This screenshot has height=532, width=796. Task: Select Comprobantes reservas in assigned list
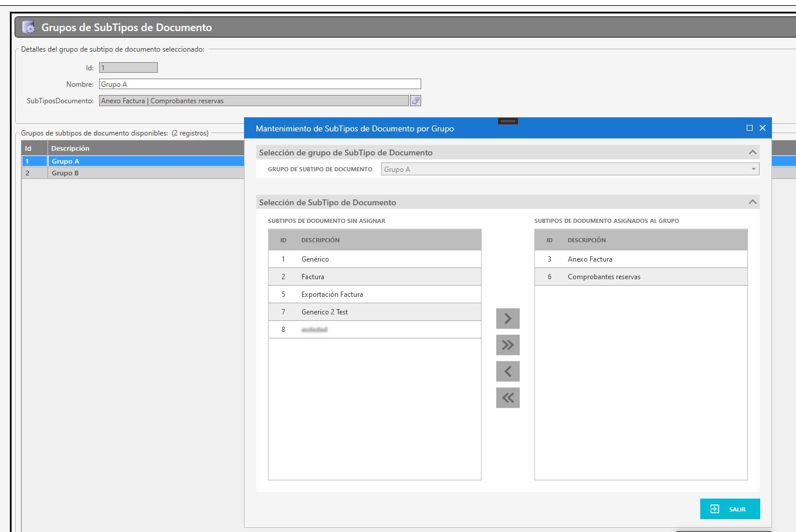[641, 277]
